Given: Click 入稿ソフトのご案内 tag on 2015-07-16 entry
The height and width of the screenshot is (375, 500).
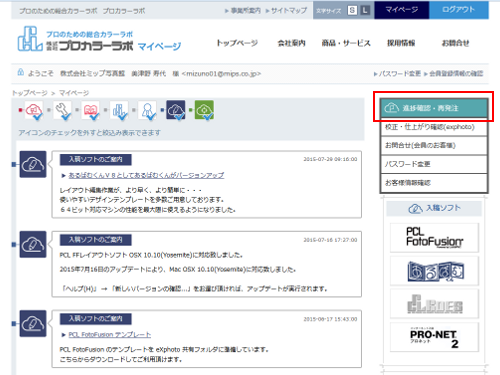Looking at the screenshot, I should tap(96, 240).
